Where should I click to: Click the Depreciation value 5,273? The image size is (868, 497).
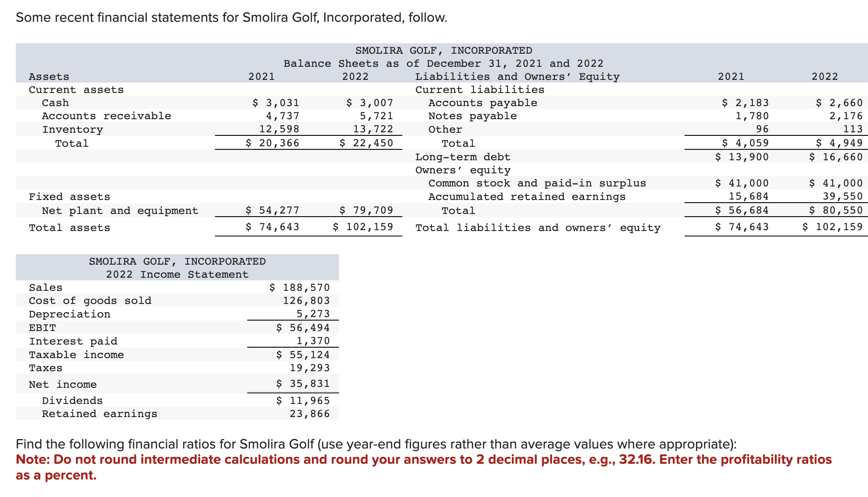pos(313,314)
